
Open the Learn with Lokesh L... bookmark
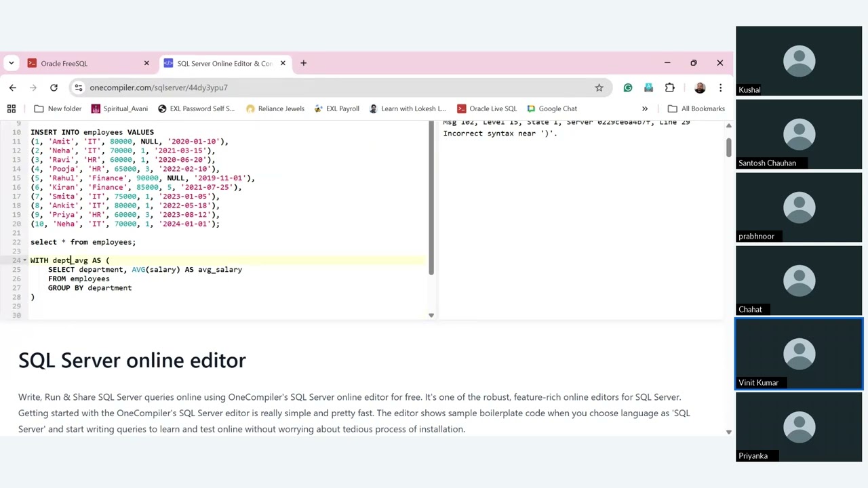coord(408,108)
